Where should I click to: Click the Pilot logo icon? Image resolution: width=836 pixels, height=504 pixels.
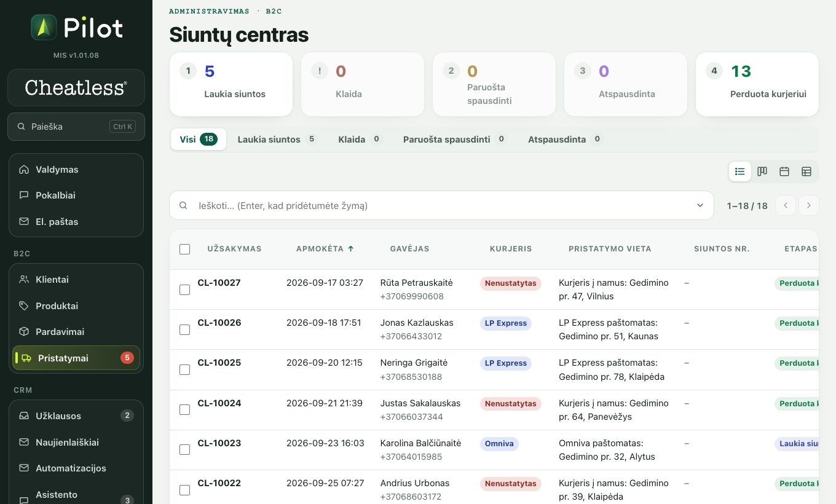tap(44, 28)
